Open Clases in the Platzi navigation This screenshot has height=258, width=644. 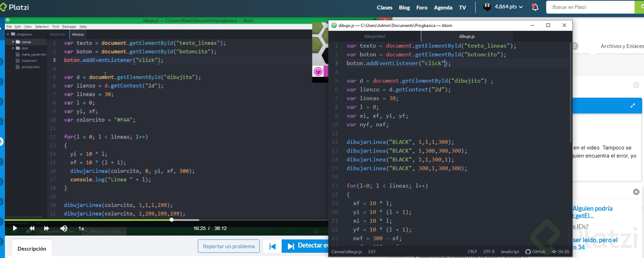(x=384, y=7)
